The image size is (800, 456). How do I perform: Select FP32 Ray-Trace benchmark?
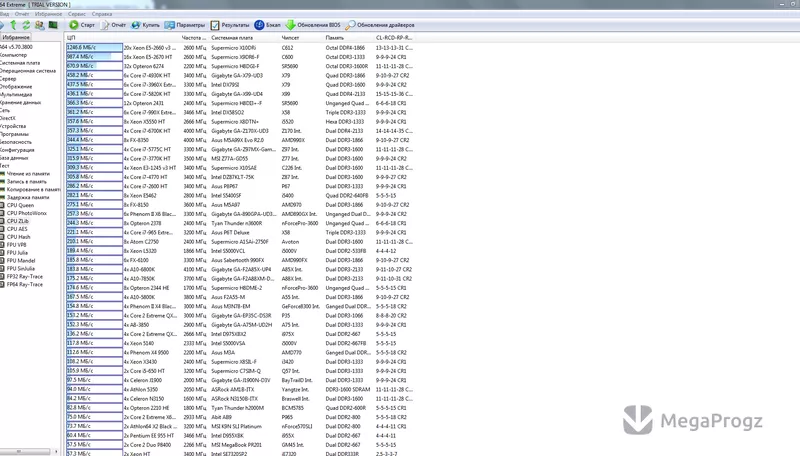(x=24, y=276)
